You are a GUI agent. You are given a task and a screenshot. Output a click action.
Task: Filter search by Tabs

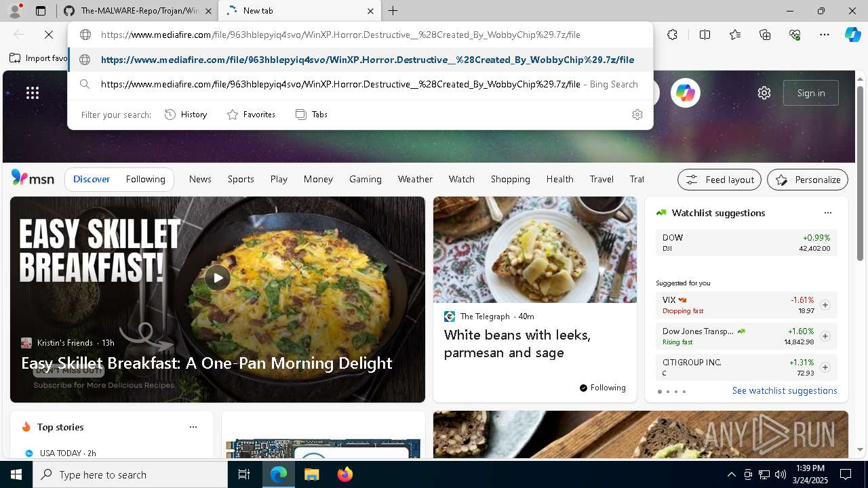(312, 115)
